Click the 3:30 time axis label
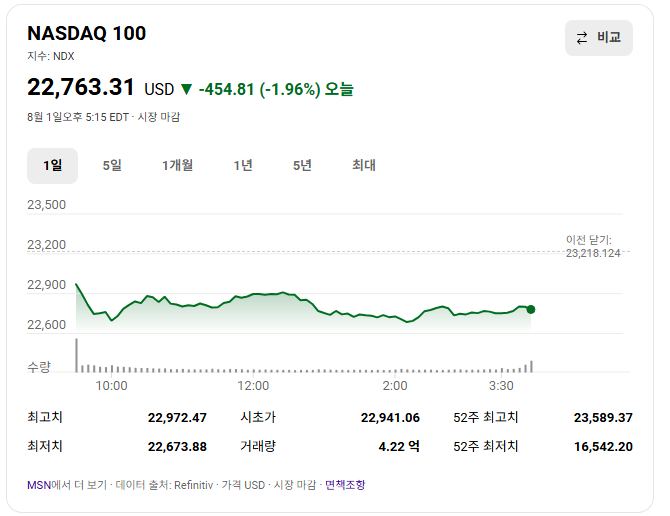This screenshot has width=670, height=516. point(501,386)
